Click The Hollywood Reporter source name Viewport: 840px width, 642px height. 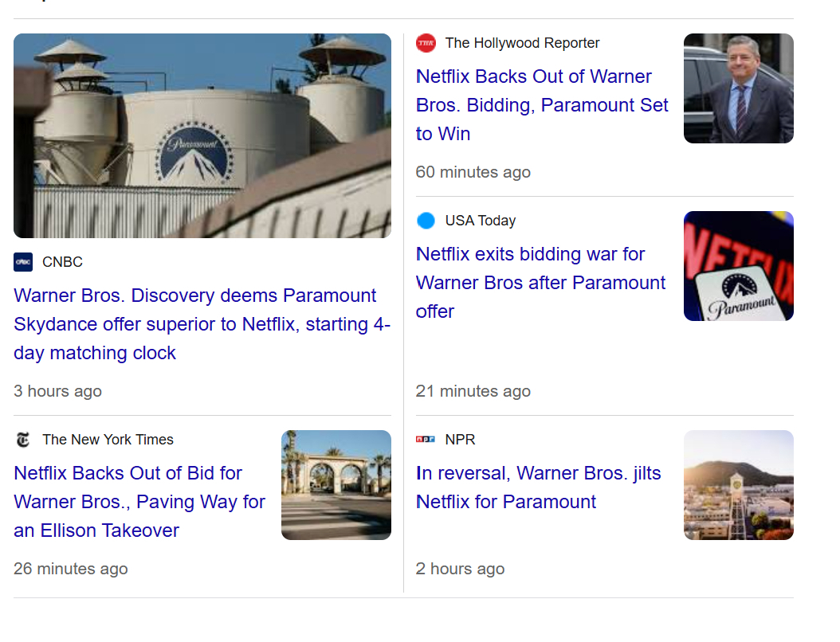522,43
